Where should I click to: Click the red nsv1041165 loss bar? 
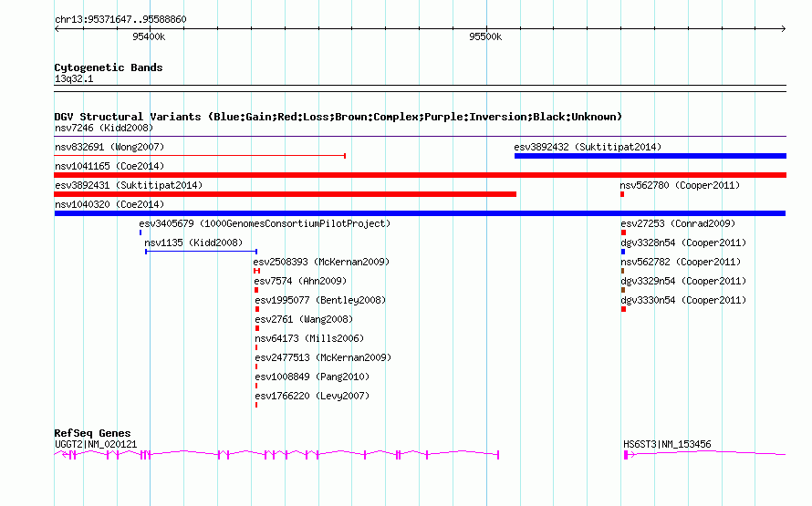coord(420,175)
